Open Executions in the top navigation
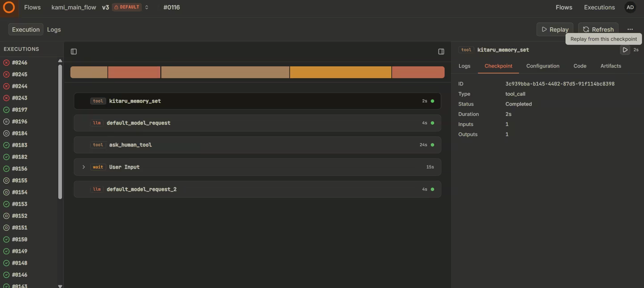 tap(599, 7)
